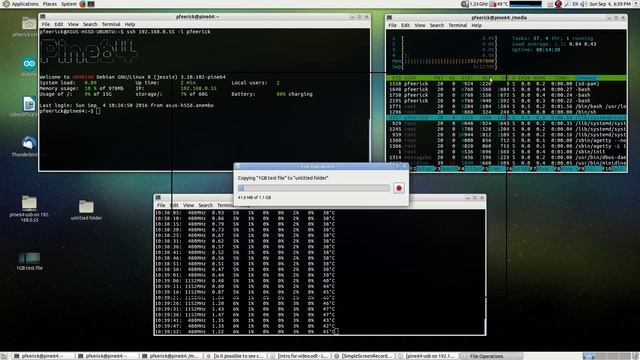This screenshot has height=360, width=640.
Task: Open the System menu in top panel
Action: (x=69, y=4)
